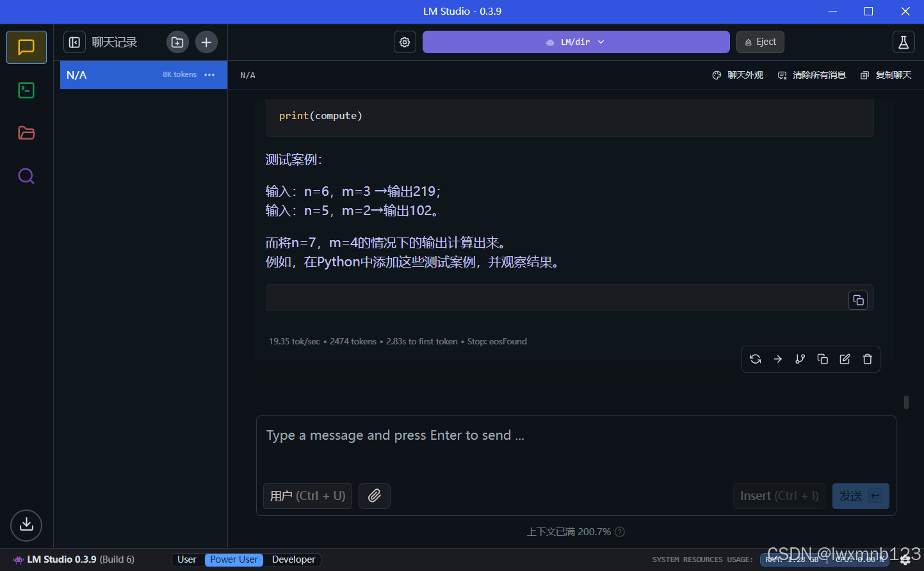
Task: Open app settings gear in status bar
Action: pos(905,560)
